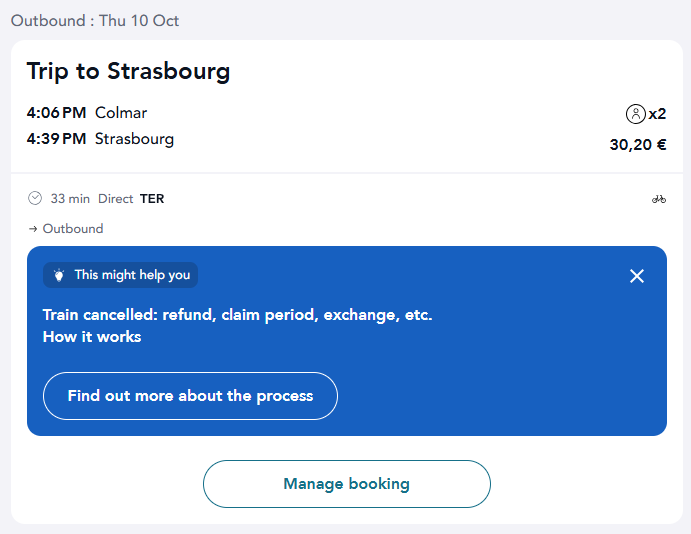Click the x2 passenger count
The width and height of the screenshot is (691, 534).
coord(657,114)
